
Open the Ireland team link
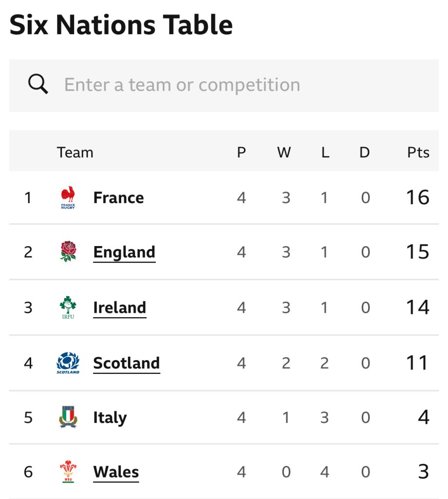click(x=119, y=308)
